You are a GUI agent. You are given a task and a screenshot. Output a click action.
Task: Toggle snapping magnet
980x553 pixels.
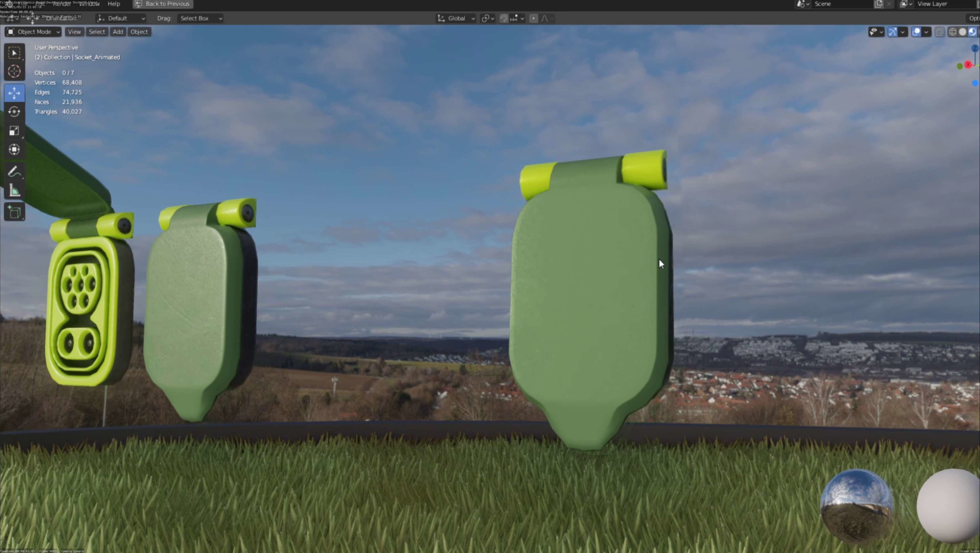[x=504, y=18]
